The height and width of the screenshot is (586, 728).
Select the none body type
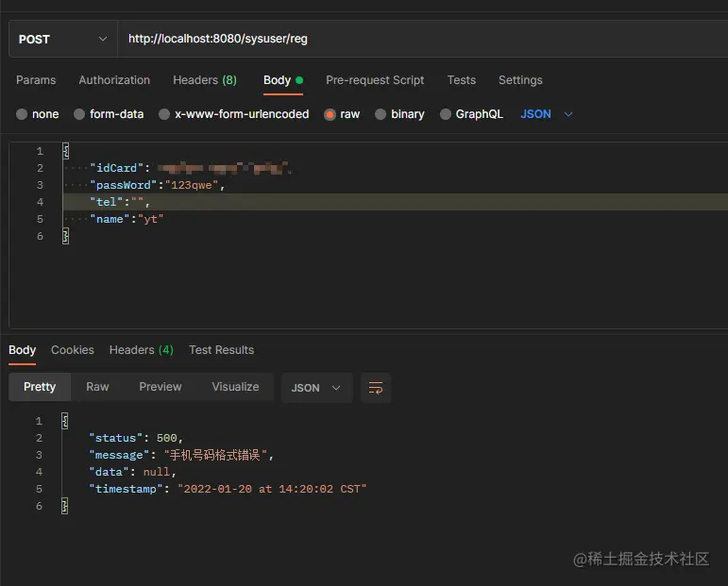point(38,114)
